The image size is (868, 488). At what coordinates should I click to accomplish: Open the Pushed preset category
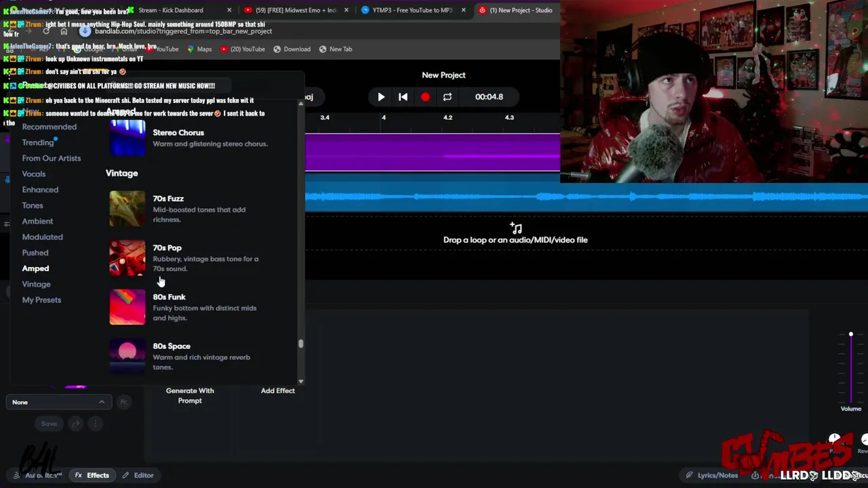[35, 253]
